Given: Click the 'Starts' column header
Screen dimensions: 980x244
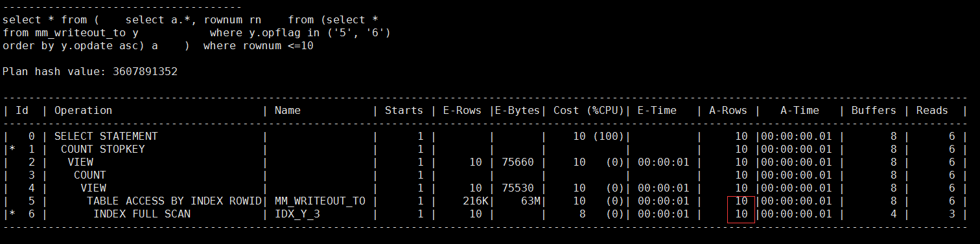Looking at the screenshot, I should tap(404, 111).
